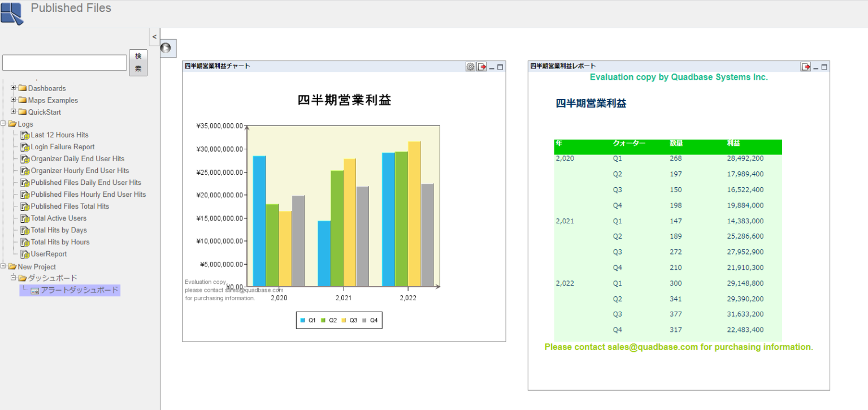868x410 pixels.
Task: Click the round play button icon
Action: (166, 48)
